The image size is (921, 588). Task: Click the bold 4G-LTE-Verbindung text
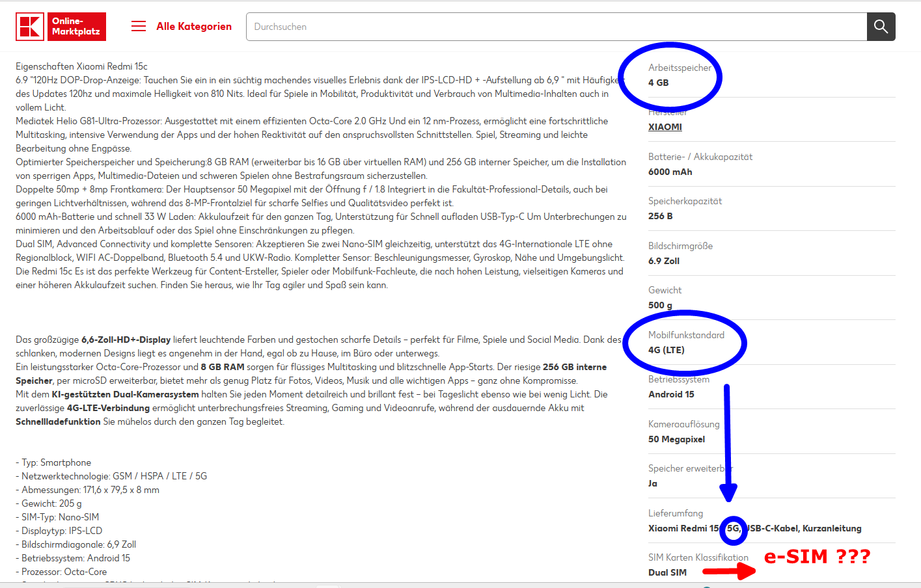[108, 408]
